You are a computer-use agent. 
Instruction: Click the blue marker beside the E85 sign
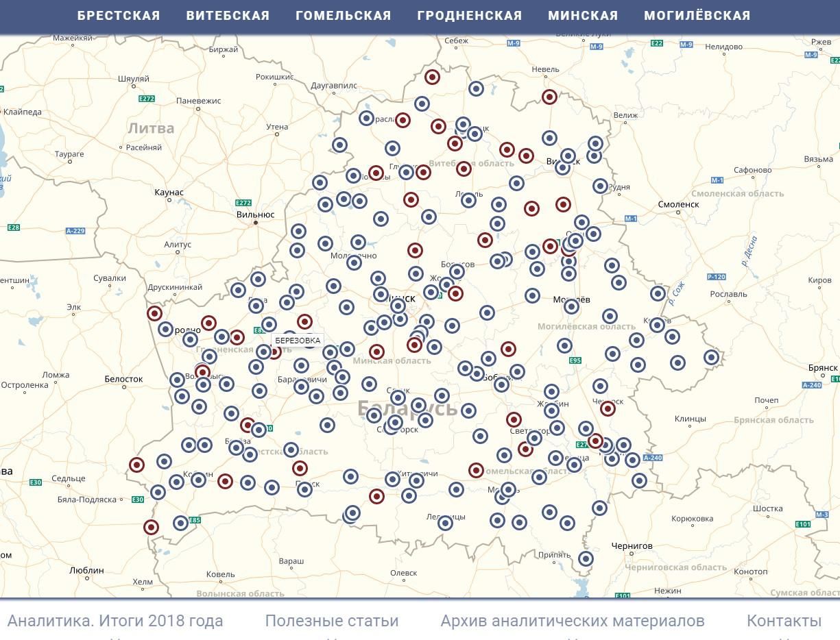180,523
